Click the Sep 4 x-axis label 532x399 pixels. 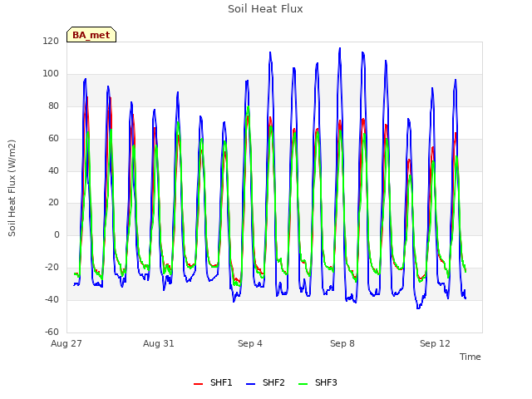click(x=250, y=343)
